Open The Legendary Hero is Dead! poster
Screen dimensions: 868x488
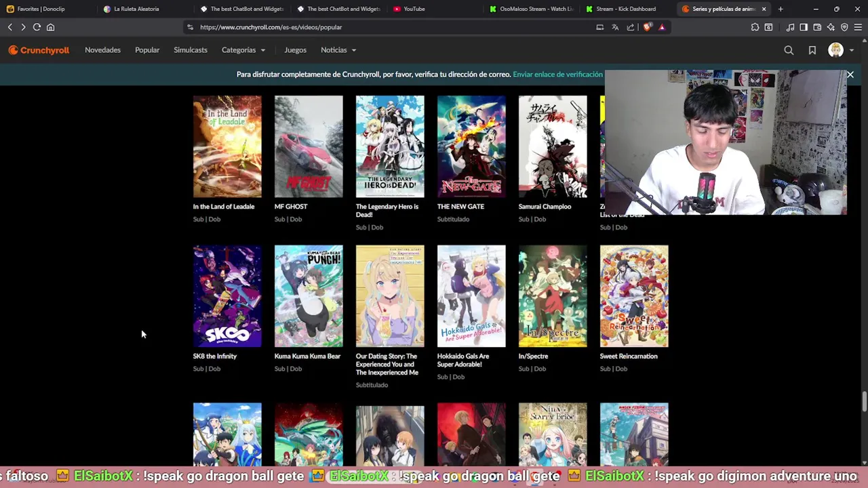(390, 146)
